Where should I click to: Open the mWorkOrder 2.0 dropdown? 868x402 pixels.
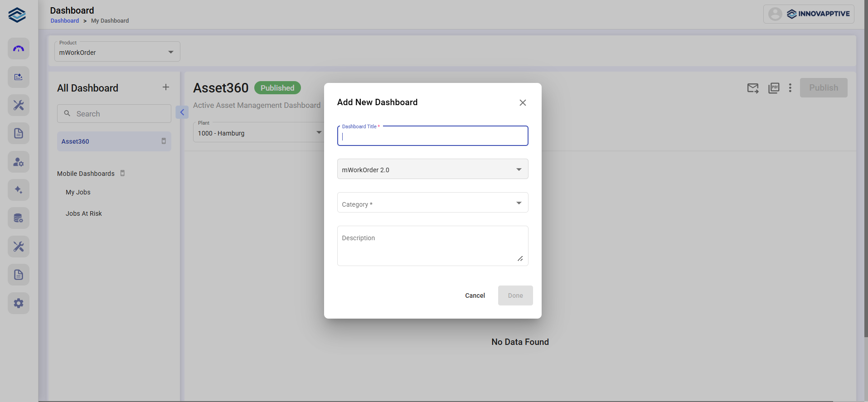pos(432,169)
